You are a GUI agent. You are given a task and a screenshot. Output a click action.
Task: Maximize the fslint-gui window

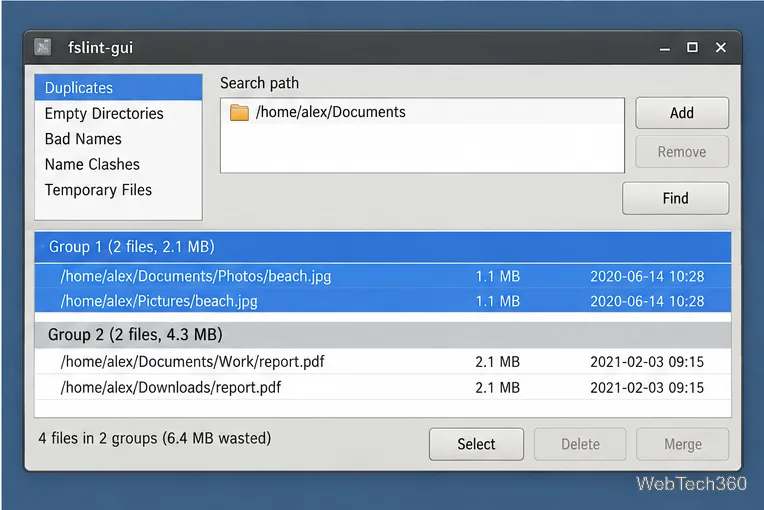tap(692, 47)
